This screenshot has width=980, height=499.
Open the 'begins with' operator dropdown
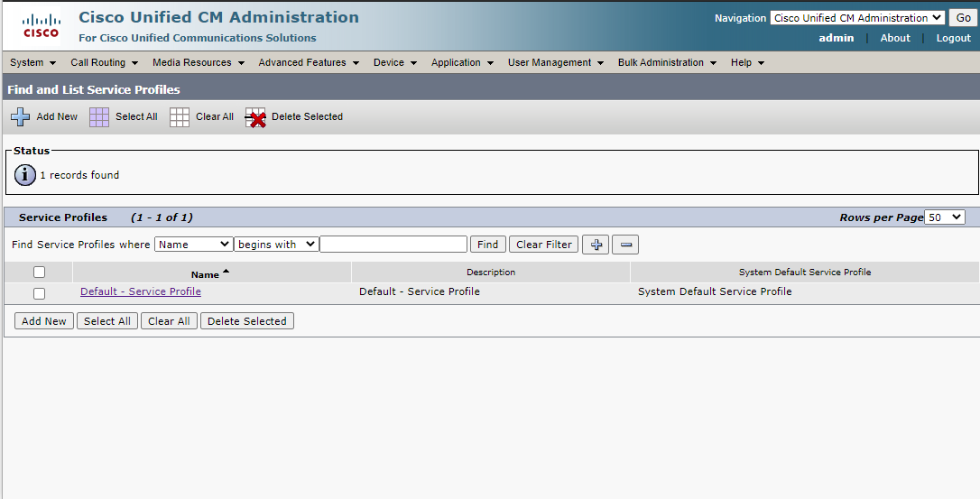276,245
